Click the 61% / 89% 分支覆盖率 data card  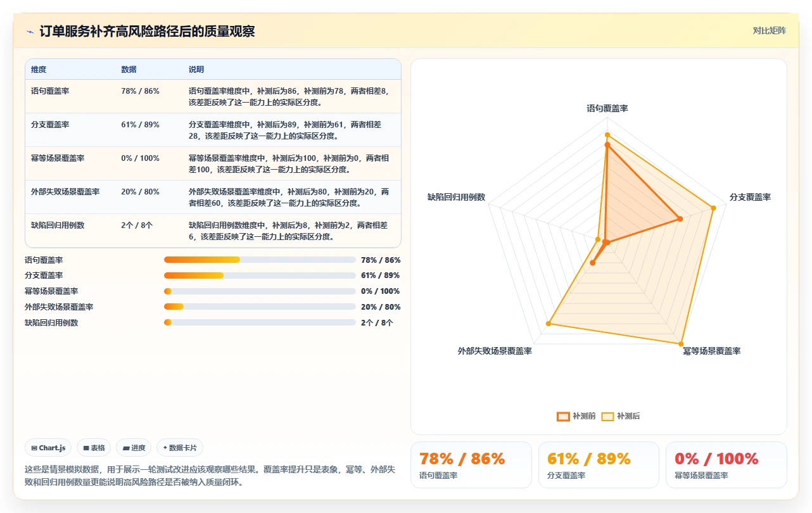coord(599,465)
